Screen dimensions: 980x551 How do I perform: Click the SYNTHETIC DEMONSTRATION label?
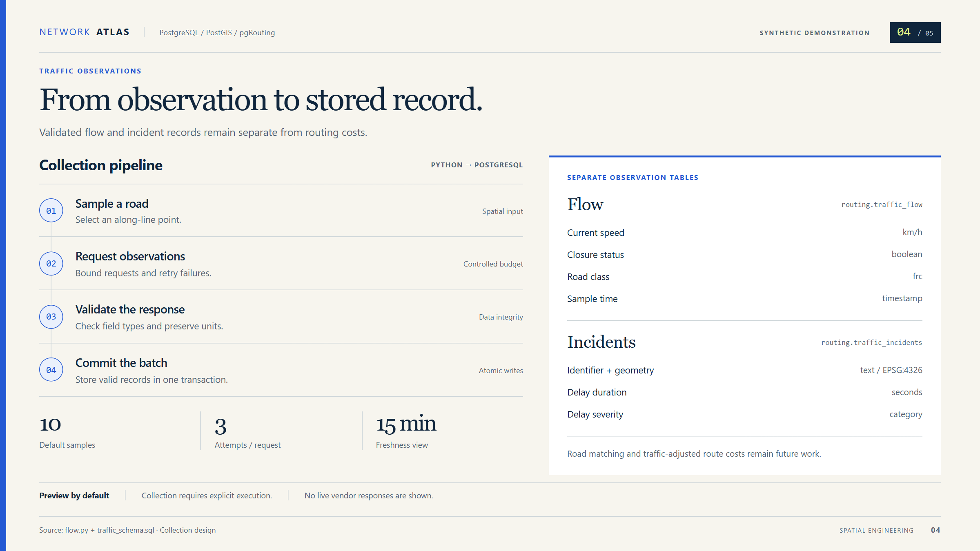pyautogui.click(x=815, y=33)
